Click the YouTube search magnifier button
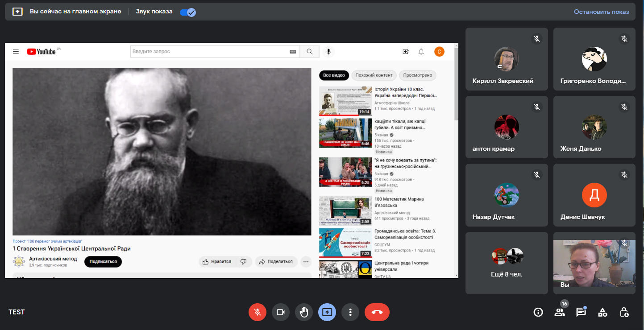Image resolution: width=644 pixels, height=330 pixels. click(x=310, y=52)
